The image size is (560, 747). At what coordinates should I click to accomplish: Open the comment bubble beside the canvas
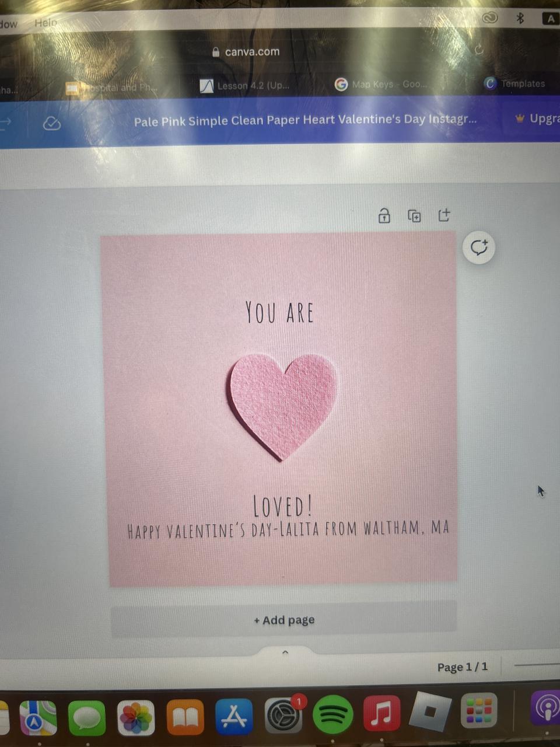pos(479,247)
